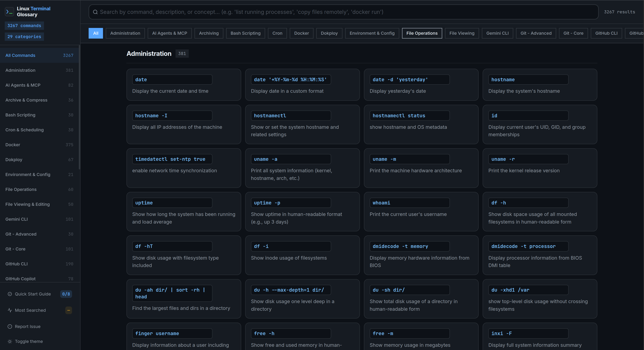
Task: Focus the command search field
Action: pos(343,12)
